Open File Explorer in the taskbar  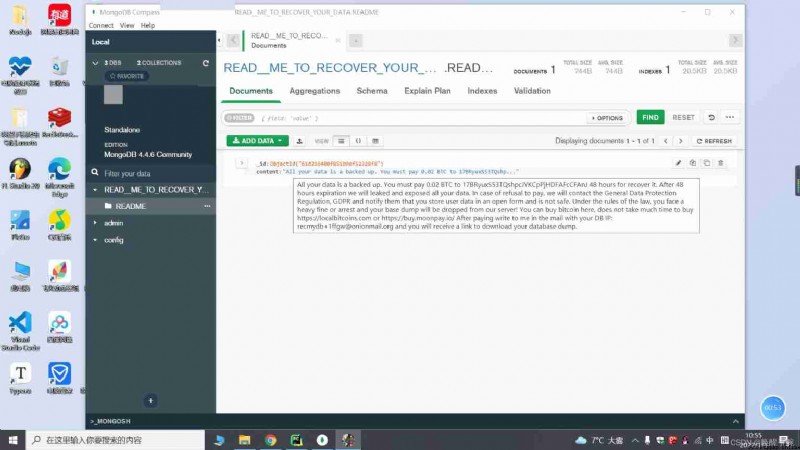point(244,440)
